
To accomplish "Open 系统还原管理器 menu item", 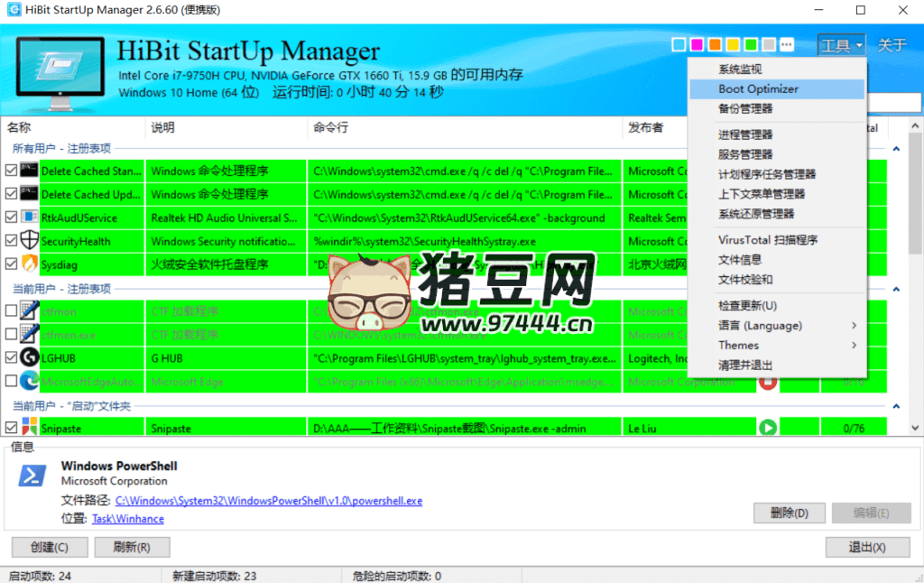I will pos(777,213).
